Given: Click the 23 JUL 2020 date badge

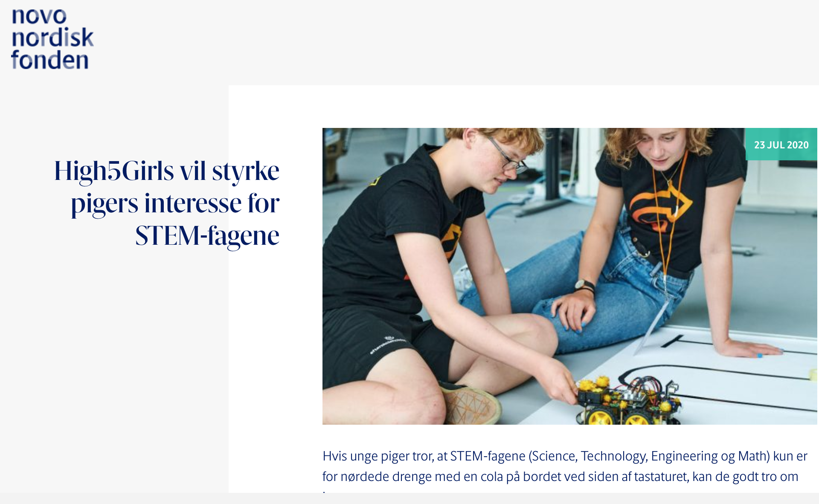Looking at the screenshot, I should click(781, 145).
